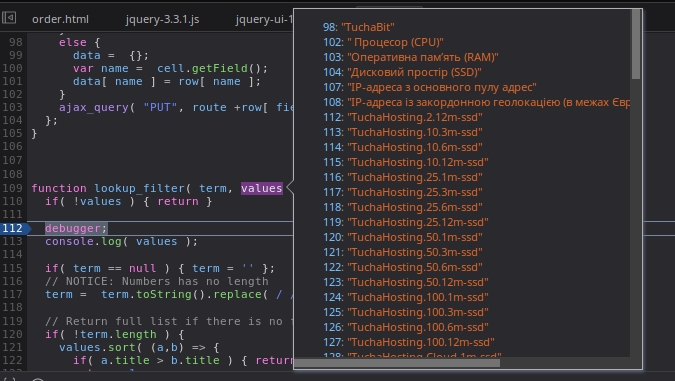
Task: Select entry 98 "TuchaBit" in the popup
Action: (x=359, y=27)
